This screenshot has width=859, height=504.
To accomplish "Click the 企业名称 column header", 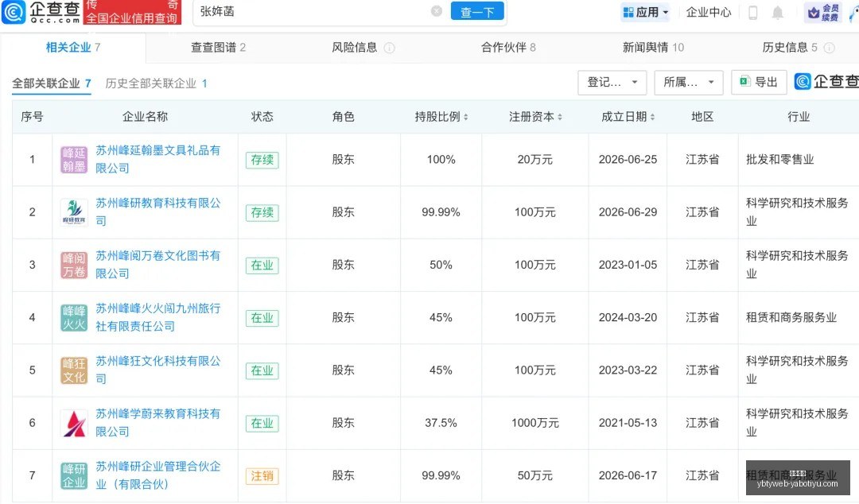I will (145, 117).
